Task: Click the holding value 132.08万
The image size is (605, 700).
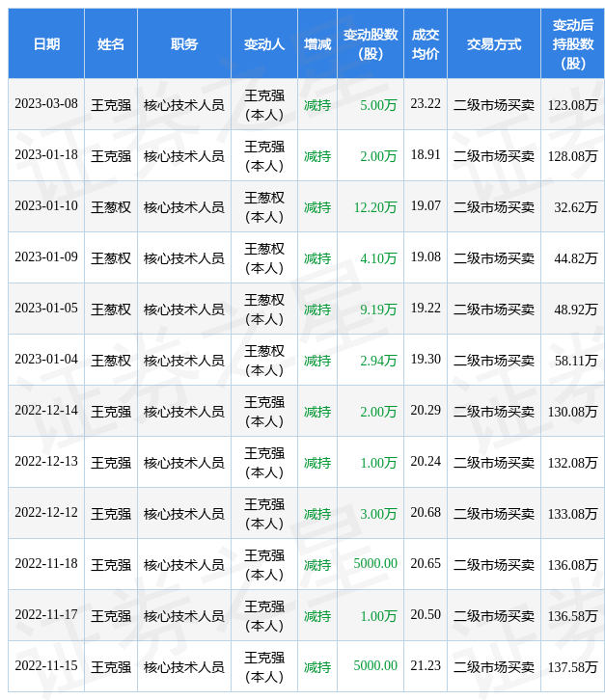Action: tap(572, 463)
